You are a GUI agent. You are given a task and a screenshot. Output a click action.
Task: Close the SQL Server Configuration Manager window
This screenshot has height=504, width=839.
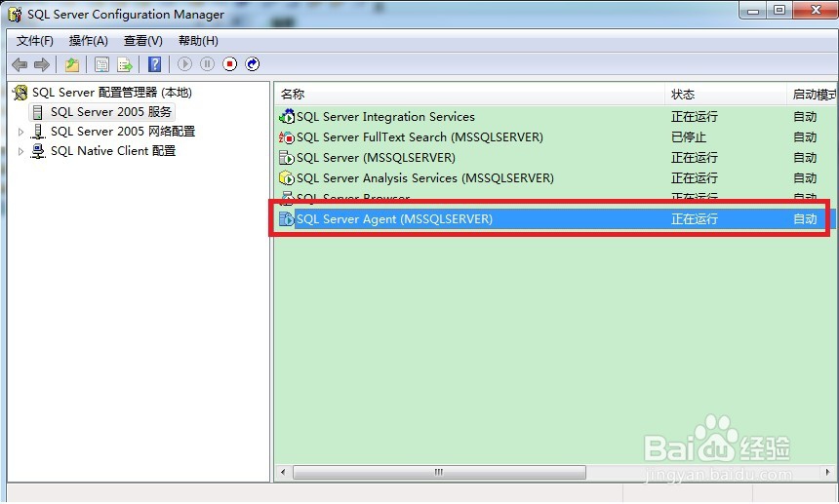point(816,11)
